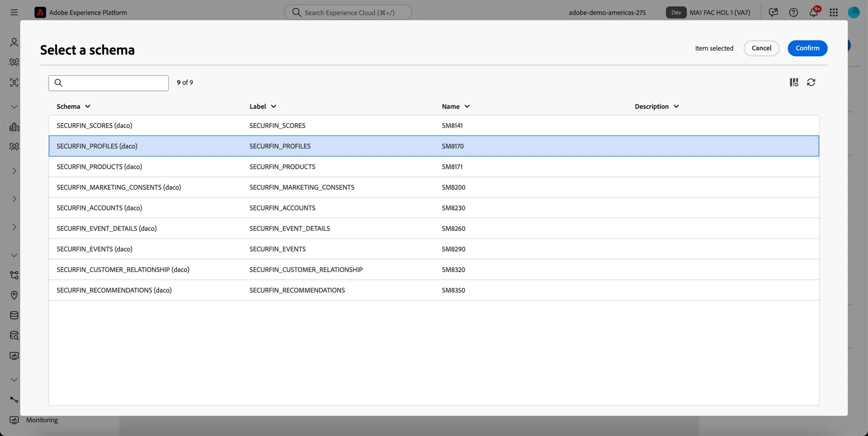Viewport: 868px width, 436px height.
Task: Click the schema search input field
Action: (108, 83)
